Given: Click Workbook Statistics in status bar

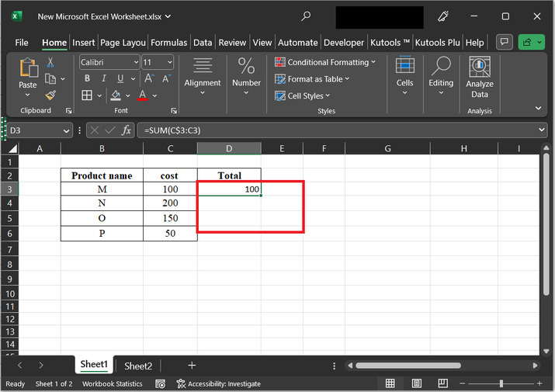Looking at the screenshot, I should coord(113,383).
